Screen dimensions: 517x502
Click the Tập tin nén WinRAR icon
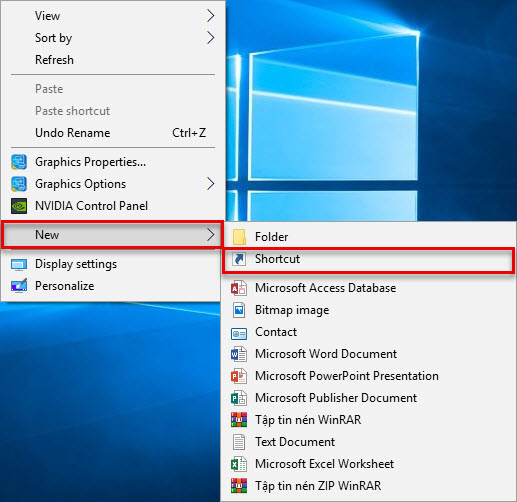239,420
